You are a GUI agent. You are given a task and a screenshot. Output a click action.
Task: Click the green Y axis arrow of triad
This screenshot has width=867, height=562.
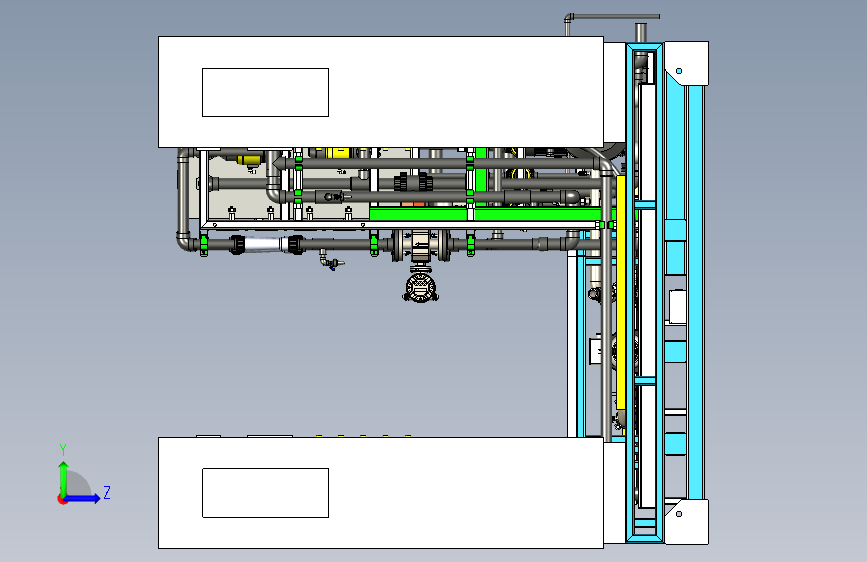click(x=64, y=477)
